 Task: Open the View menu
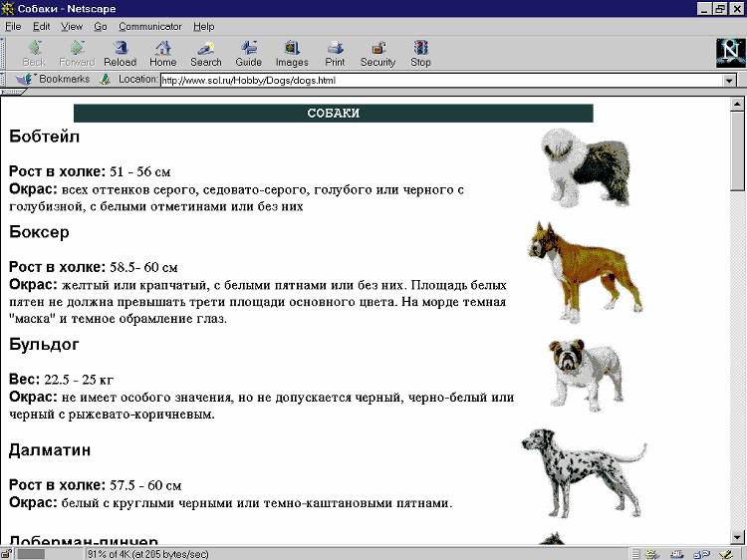click(72, 26)
